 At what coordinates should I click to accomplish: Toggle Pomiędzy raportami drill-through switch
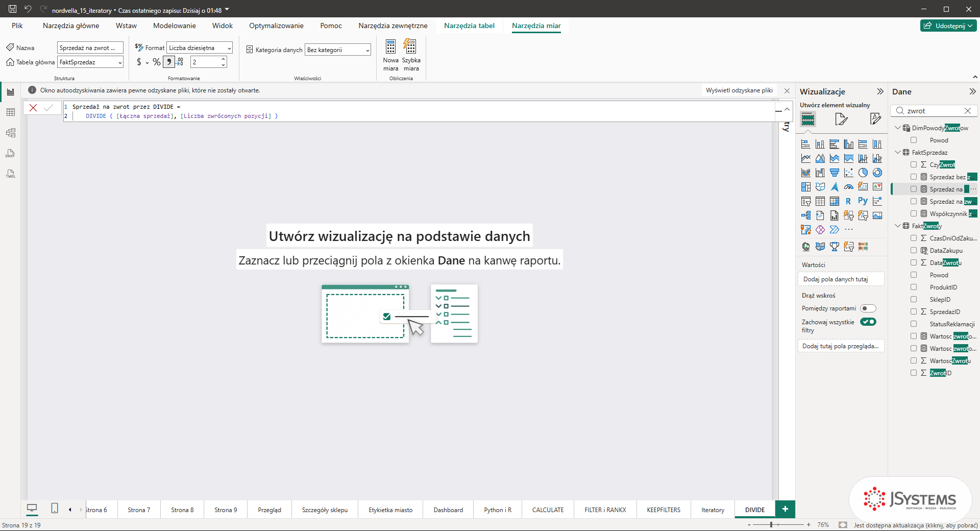(868, 308)
